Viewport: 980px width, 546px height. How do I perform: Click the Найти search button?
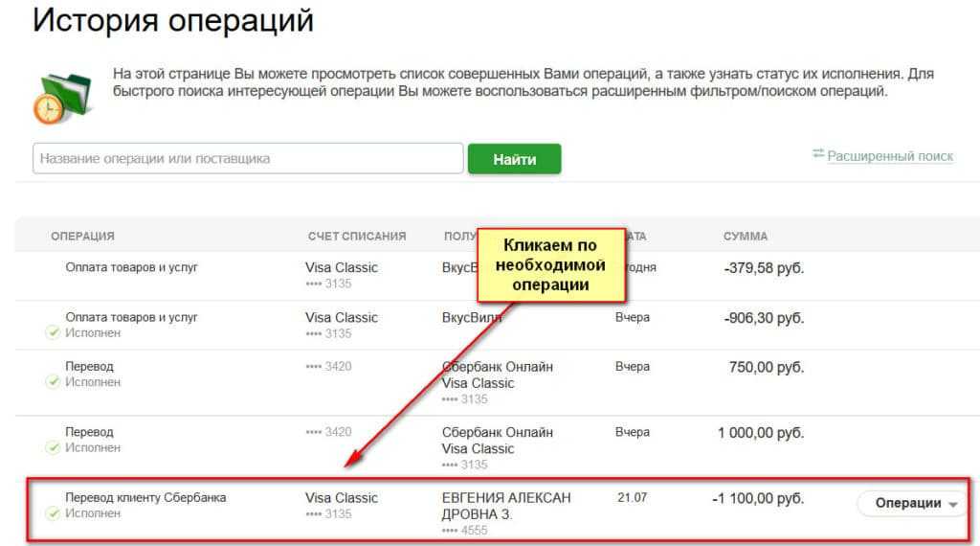514,159
